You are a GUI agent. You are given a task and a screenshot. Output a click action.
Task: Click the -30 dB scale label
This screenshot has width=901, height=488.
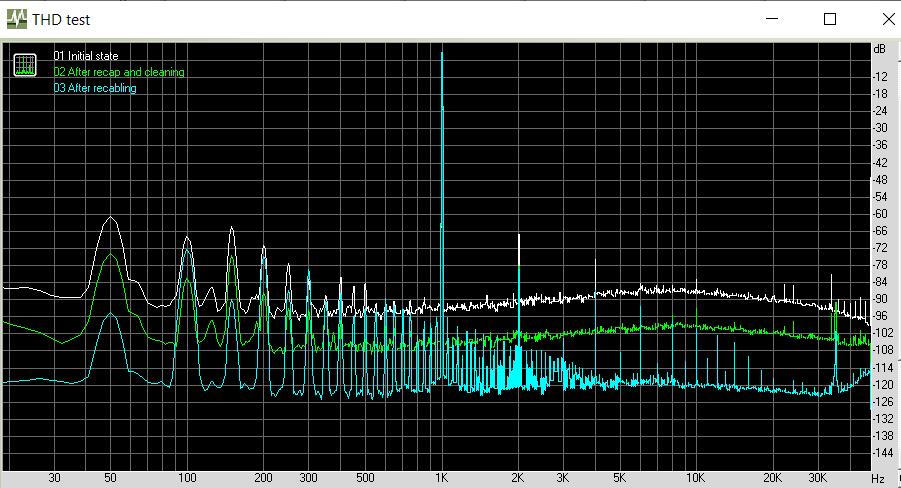point(880,128)
